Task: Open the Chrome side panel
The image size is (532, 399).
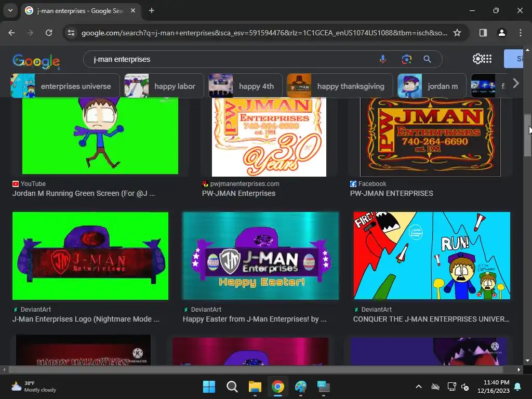Action: click(483, 33)
